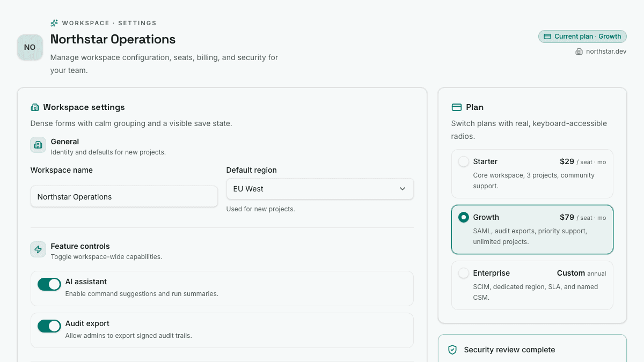The width and height of the screenshot is (644, 362).
Task: Click the building icon next to northstar.dev
Action: pos(579,51)
